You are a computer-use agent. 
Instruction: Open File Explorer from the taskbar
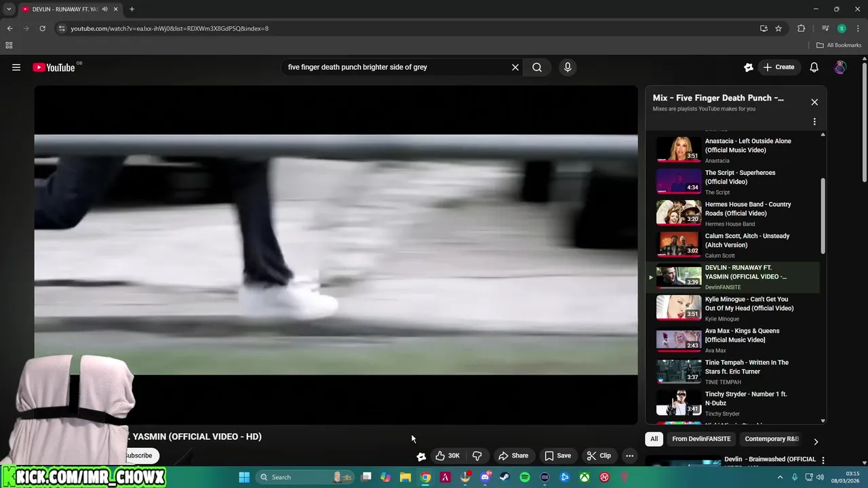[x=406, y=477]
